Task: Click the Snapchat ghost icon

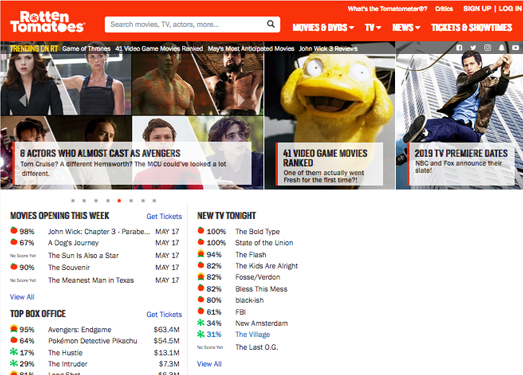Action: [501, 48]
